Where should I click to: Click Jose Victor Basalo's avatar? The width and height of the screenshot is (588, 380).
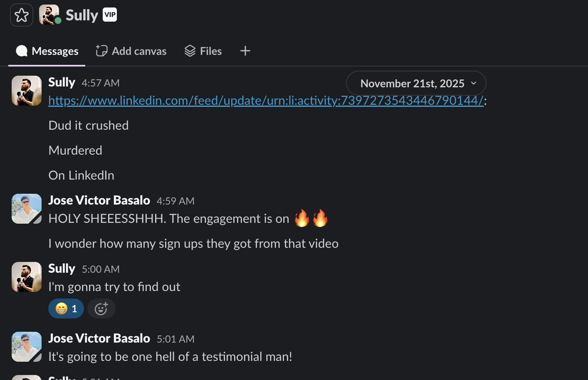tap(26, 208)
